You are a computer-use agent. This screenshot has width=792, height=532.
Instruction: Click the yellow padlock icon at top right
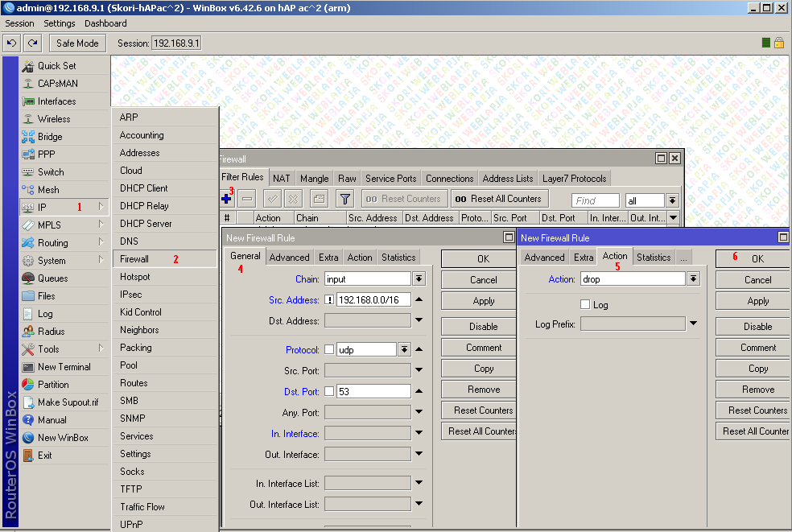tap(779, 43)
